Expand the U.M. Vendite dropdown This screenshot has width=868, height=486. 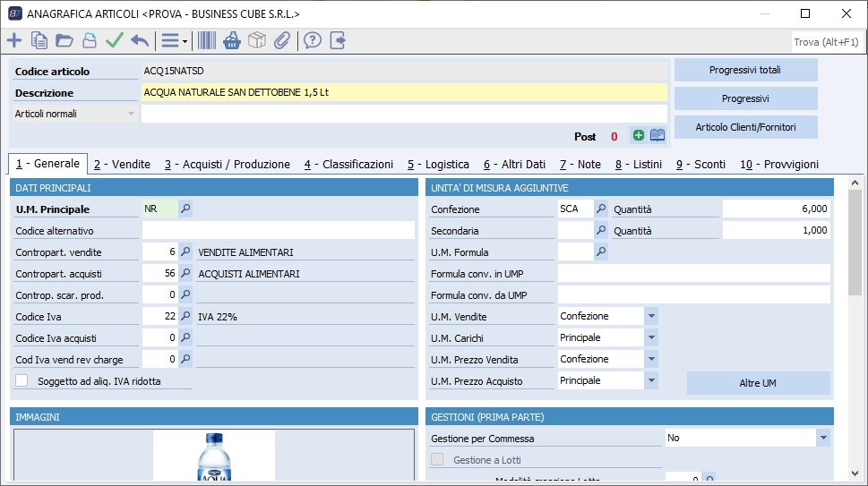651,316
